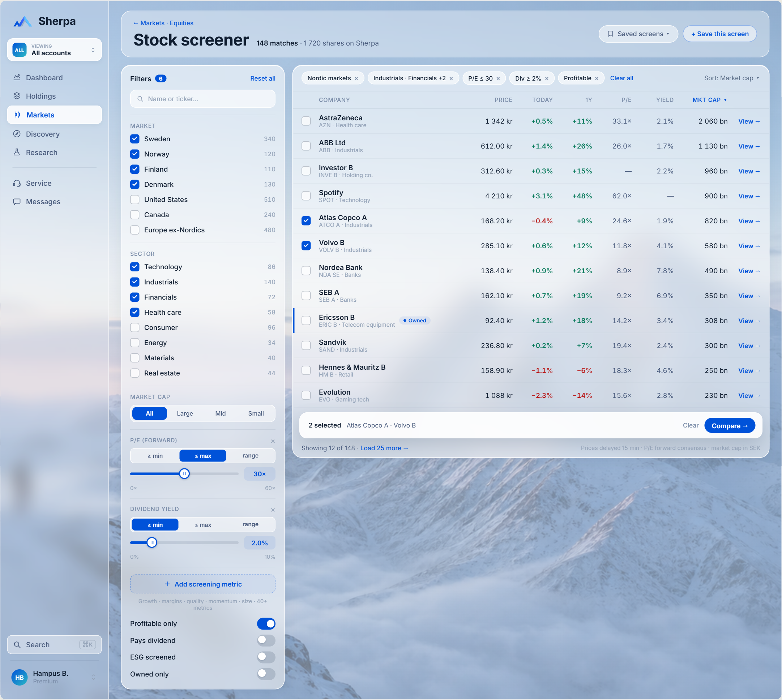
Task: Click the ⌘K shortcut badge
Action: tap(87, 645)
